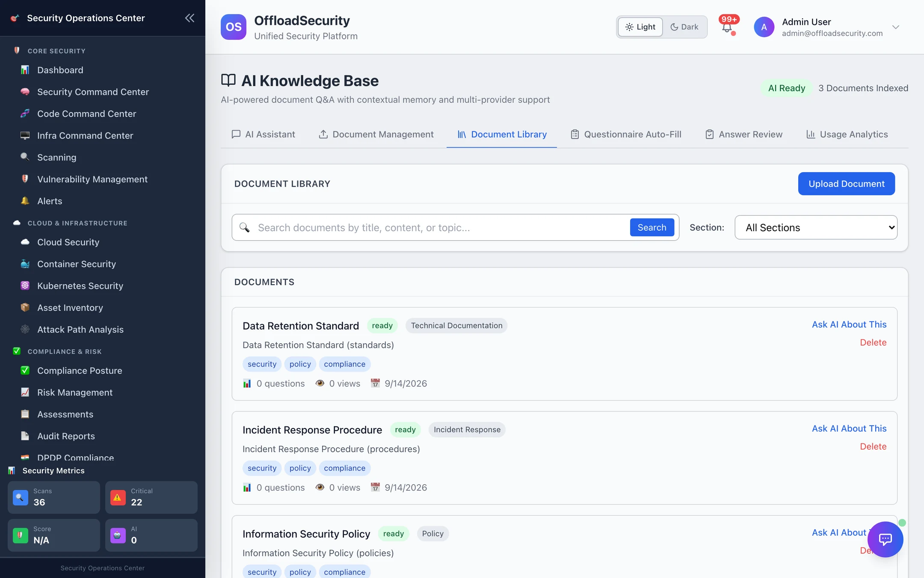
Task: Open the Answer Review tab
Action: pyautogui.click(x=743, y=134)
